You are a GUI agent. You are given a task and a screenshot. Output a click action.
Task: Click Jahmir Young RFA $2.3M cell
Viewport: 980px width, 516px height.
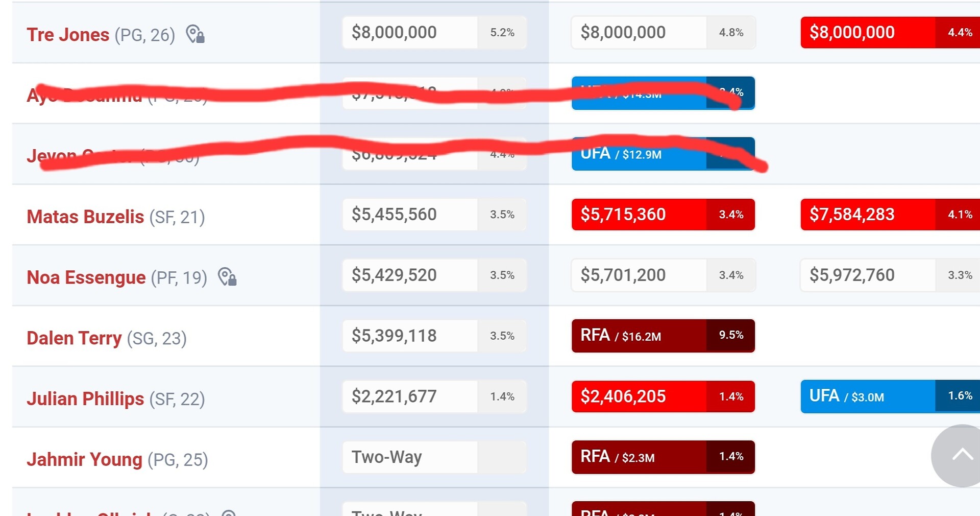(x=638, y=457)
